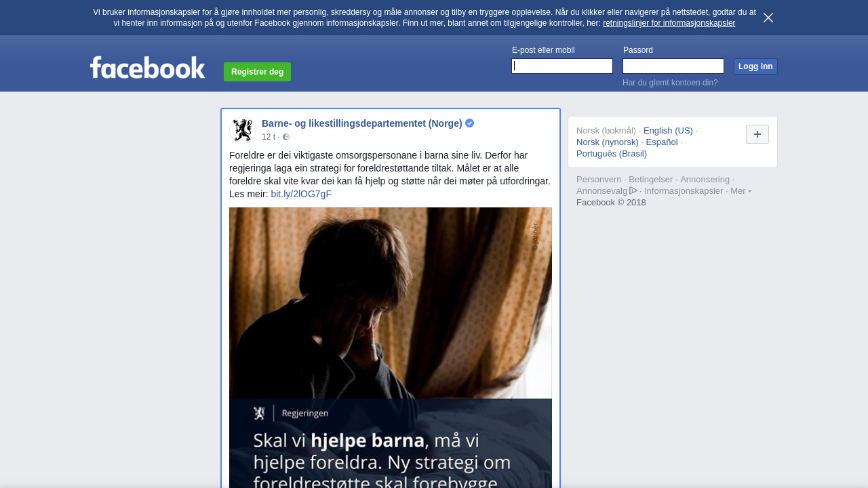Focus the Passord input field
The image size is (868, 488).
click(x=673, y=66)
